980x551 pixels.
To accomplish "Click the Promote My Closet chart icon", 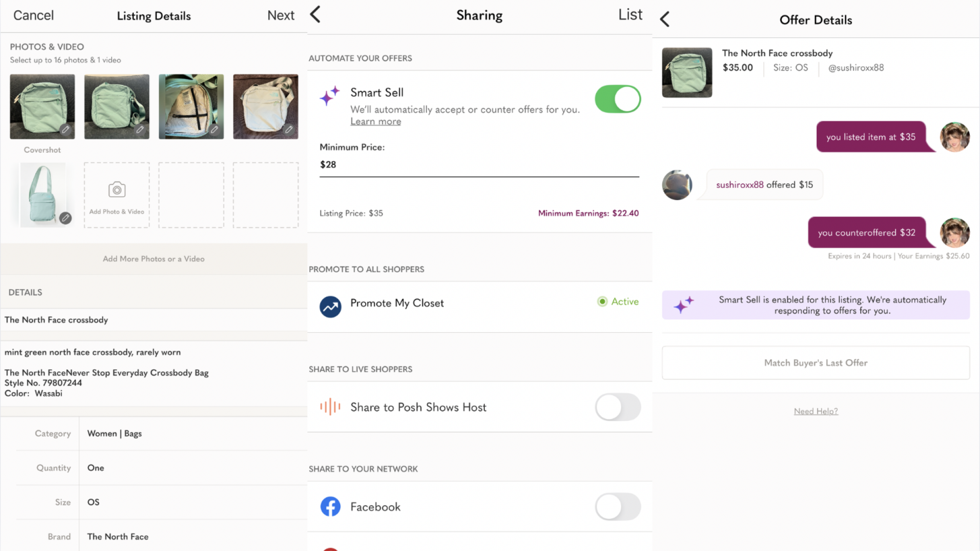I will [330, 307].
